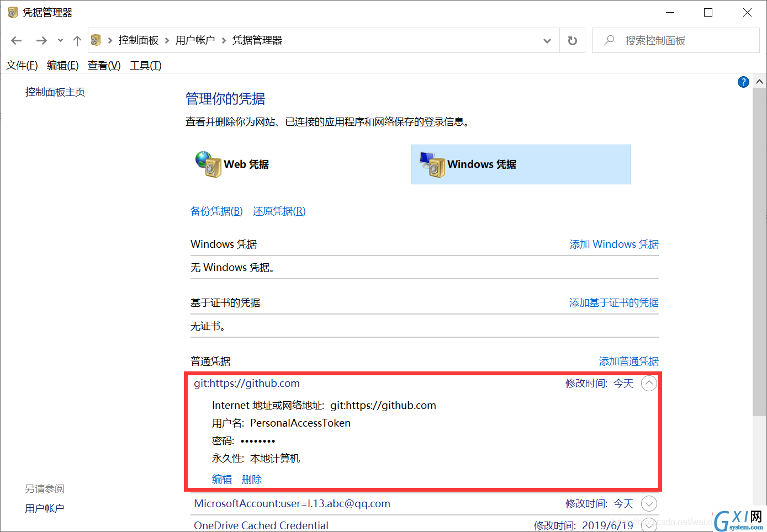
Task: Open the recent locations dropdown arrow
Action: (x=60, y=40)
